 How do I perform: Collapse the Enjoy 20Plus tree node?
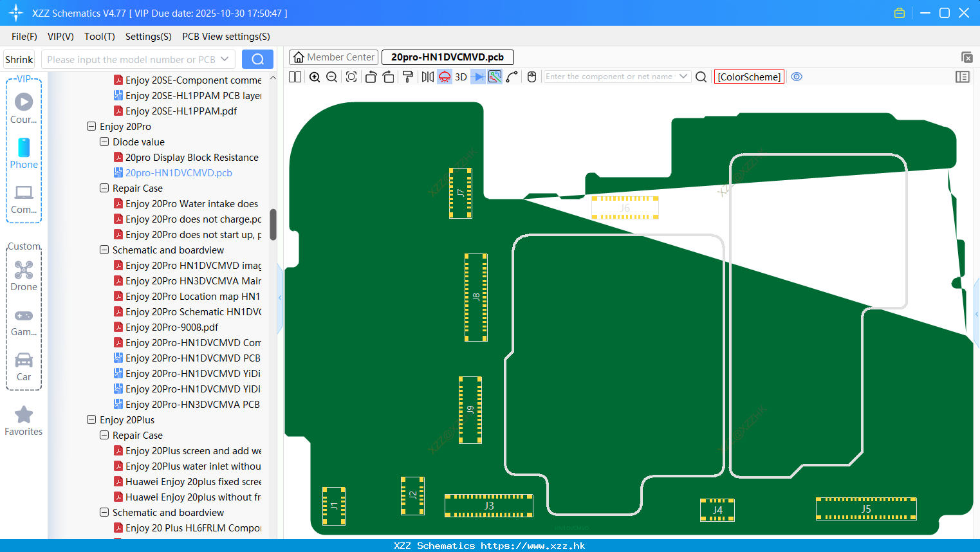(x=91, y=419)
